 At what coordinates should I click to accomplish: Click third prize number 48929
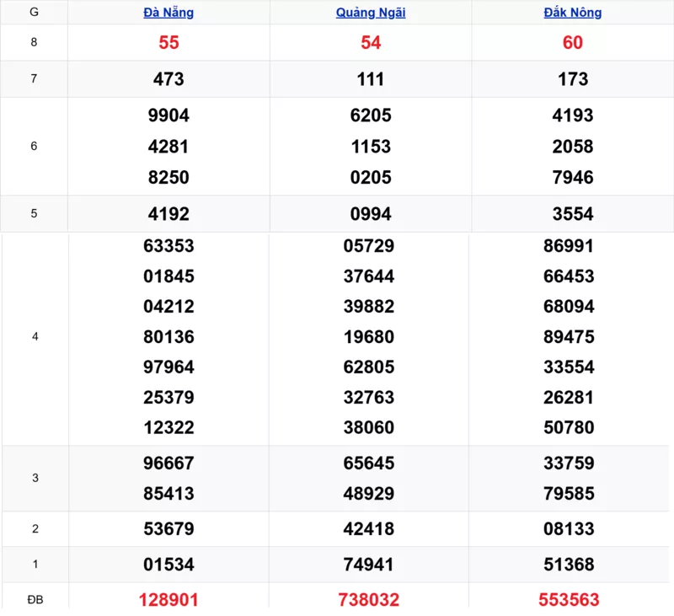click(369, 494)
